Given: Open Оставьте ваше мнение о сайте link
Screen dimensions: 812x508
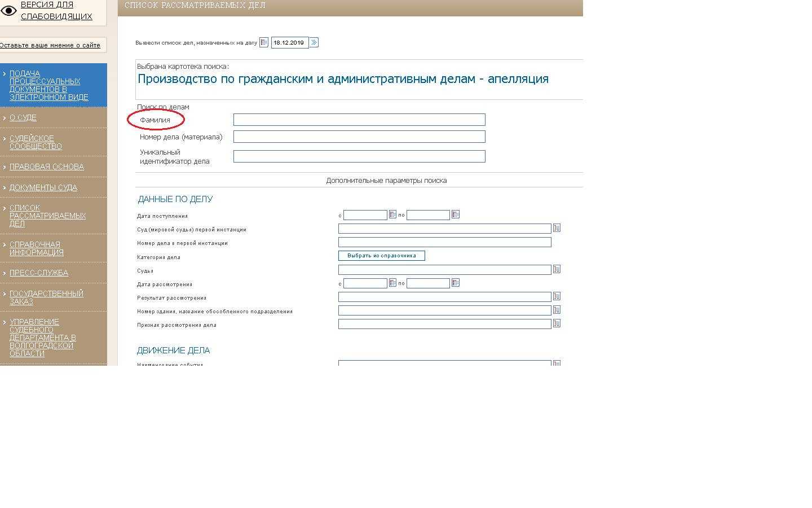Looking at the screenshot, I should coord(50,45).
